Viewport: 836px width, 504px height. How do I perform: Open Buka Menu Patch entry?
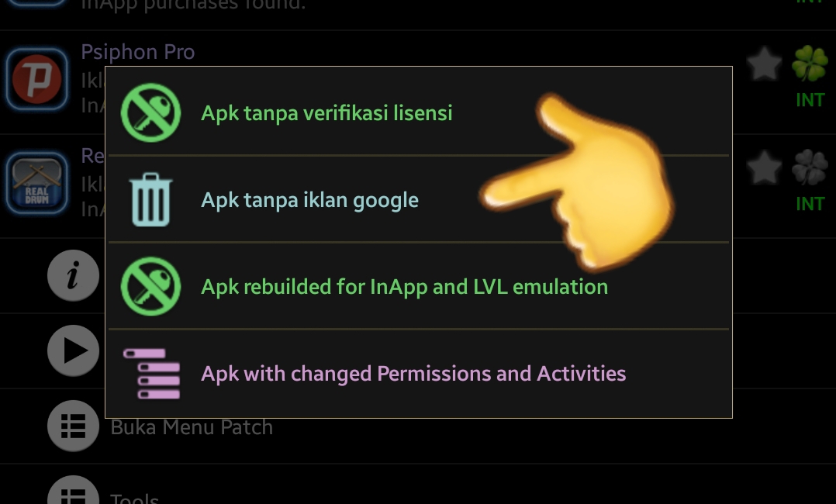(x=418, y=426)
